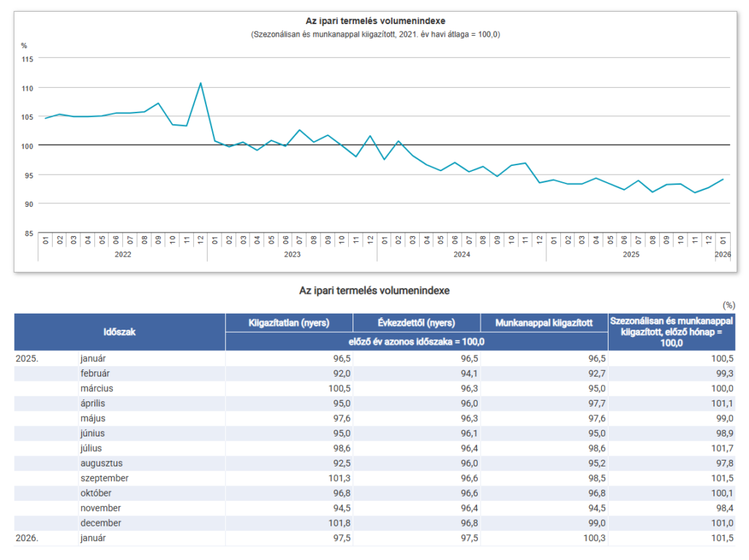Click the Szezonálisan és munkanappal kiigazított header
Image resolution: width=749 pixels, height=560 pixels.
point(671,331)
